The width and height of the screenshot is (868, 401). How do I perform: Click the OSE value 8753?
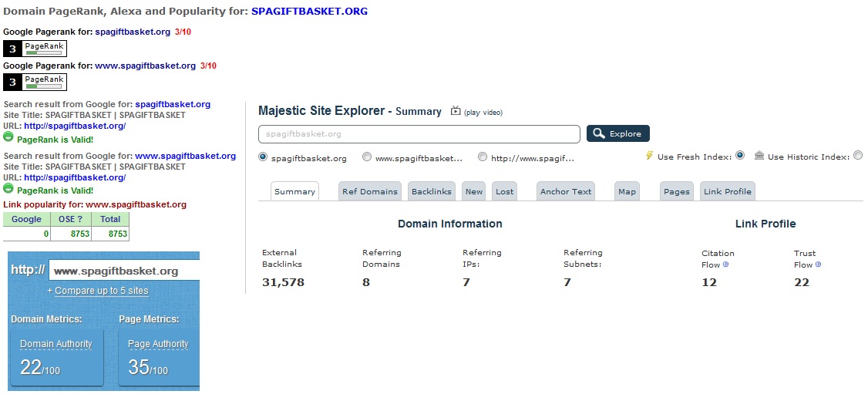79,234
